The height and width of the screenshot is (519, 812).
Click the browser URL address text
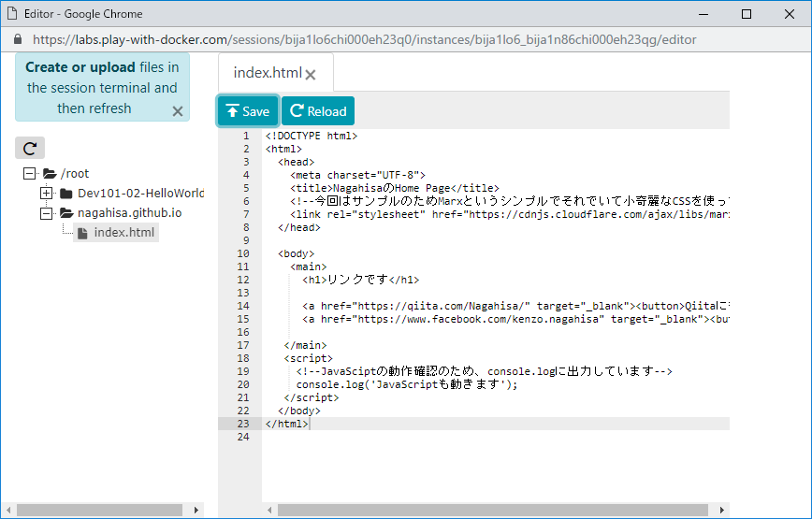tap(365, 40)
